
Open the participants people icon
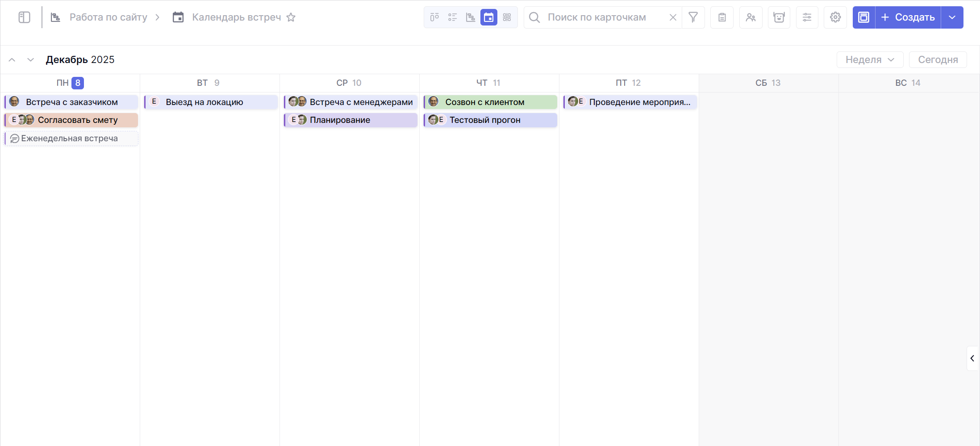coord(751,17)
